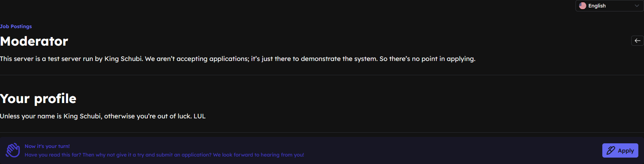644x164 pixels.
Task: Click the divider line under the profile section
Action: pyautogui.click(x=322, y=133)
